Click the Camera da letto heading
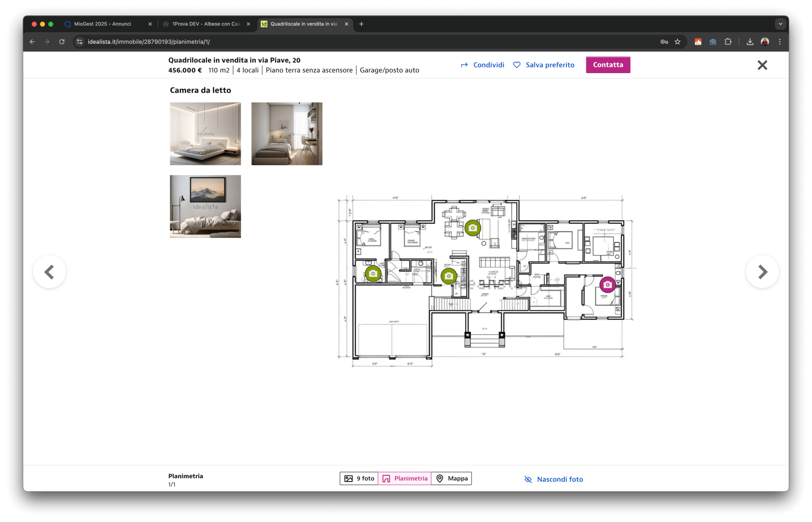812x522 pixels. 201,90
